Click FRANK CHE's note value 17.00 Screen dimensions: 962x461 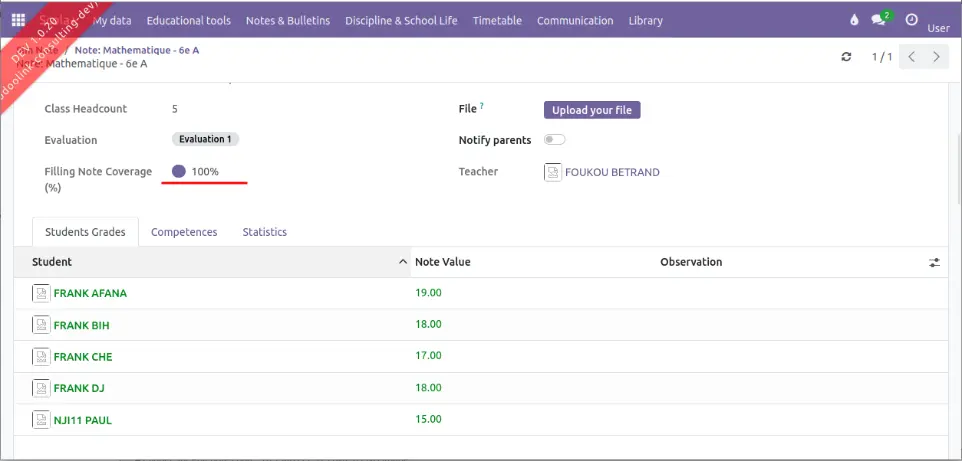click(x=428, y=356)
